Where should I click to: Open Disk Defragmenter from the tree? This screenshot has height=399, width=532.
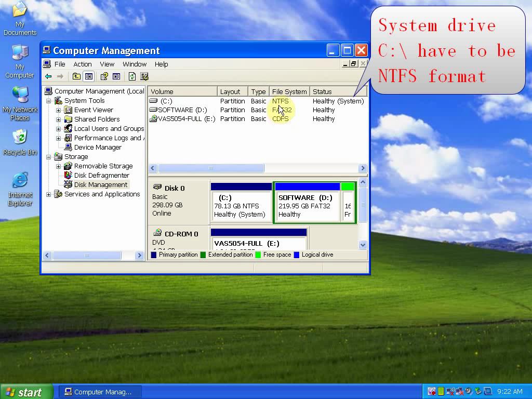click(x=101, y=176)
